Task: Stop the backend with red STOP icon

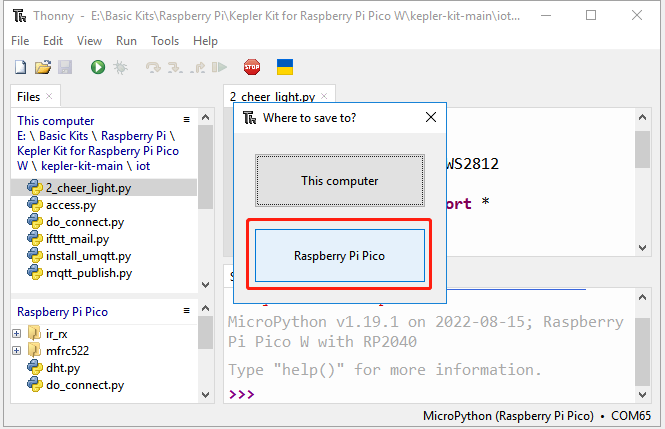Action: (252, 67)
